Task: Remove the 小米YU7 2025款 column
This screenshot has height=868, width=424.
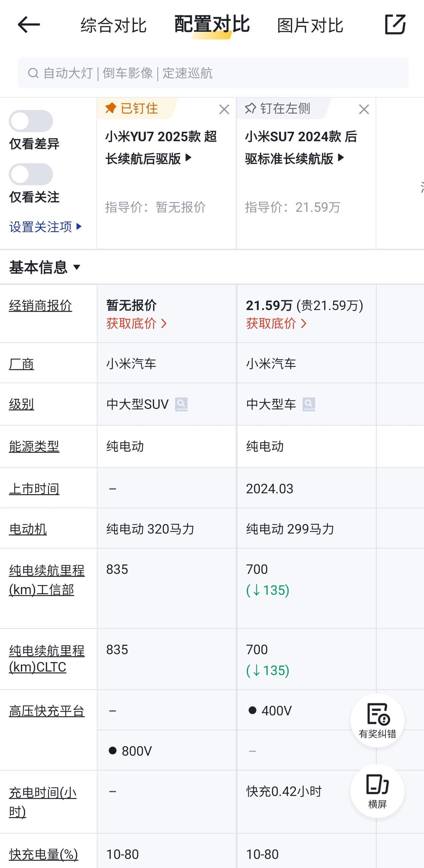Action: (x=224, y=109)
